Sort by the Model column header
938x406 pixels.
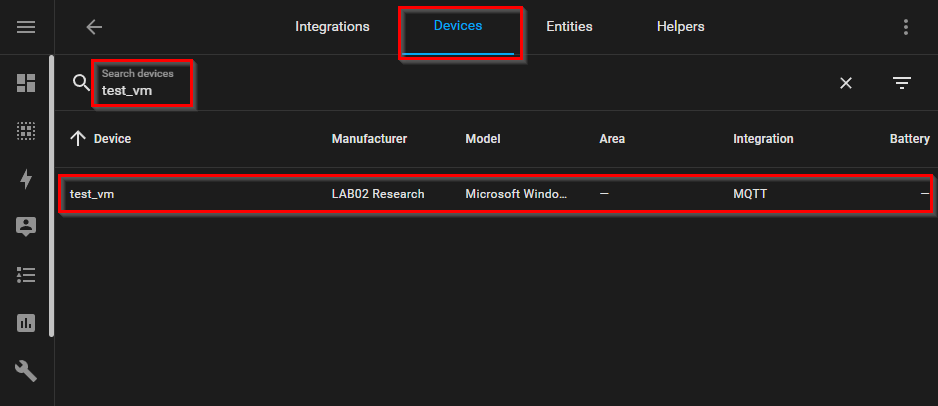(x=483, y=139)
